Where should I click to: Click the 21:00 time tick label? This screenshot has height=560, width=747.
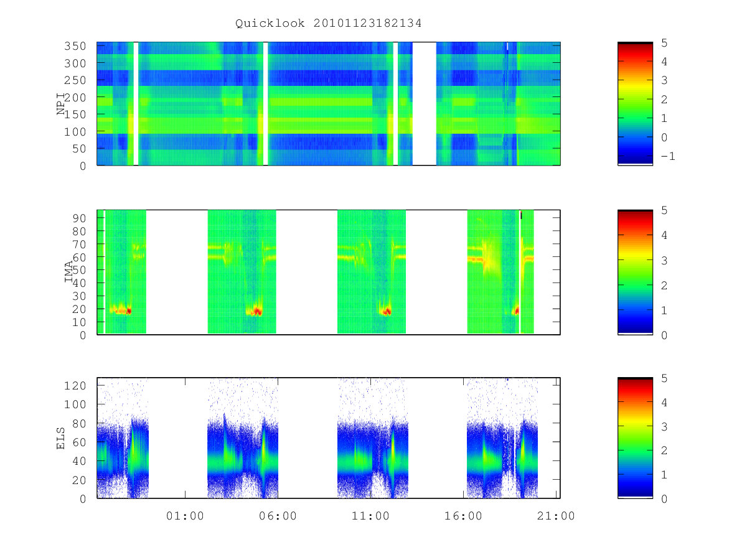click(557, 516)
